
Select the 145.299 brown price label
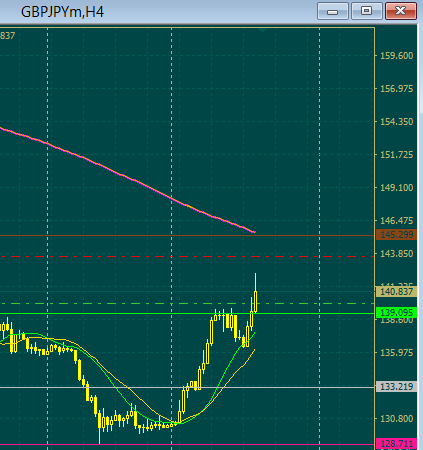(x=397, y=235)
